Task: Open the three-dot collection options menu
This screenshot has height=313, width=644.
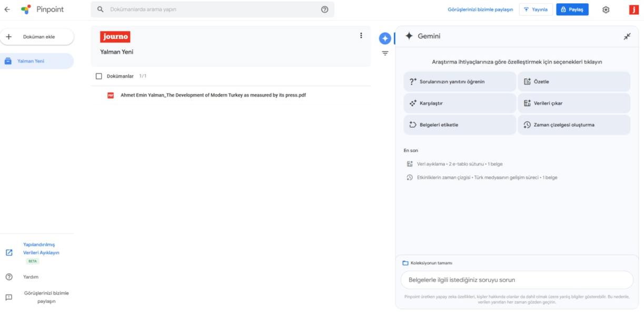Action: coord(361,36)
